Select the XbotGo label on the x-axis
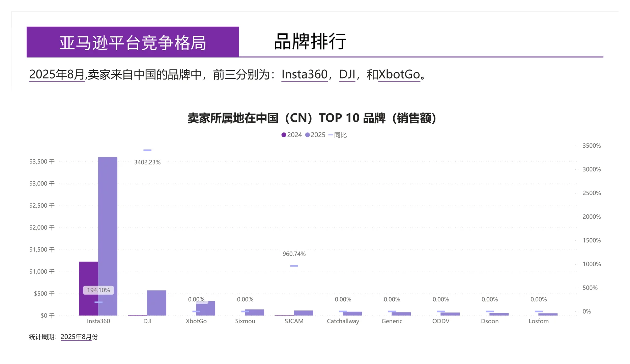Screen dimensions: 630x364 [x=196, y=321]
